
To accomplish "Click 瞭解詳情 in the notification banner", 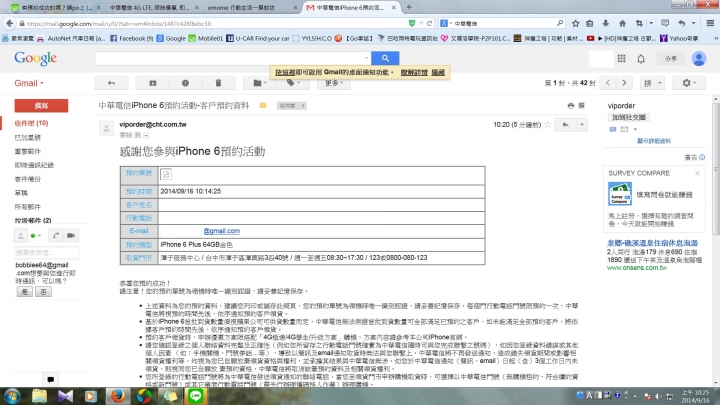I will tap(414, 73).
